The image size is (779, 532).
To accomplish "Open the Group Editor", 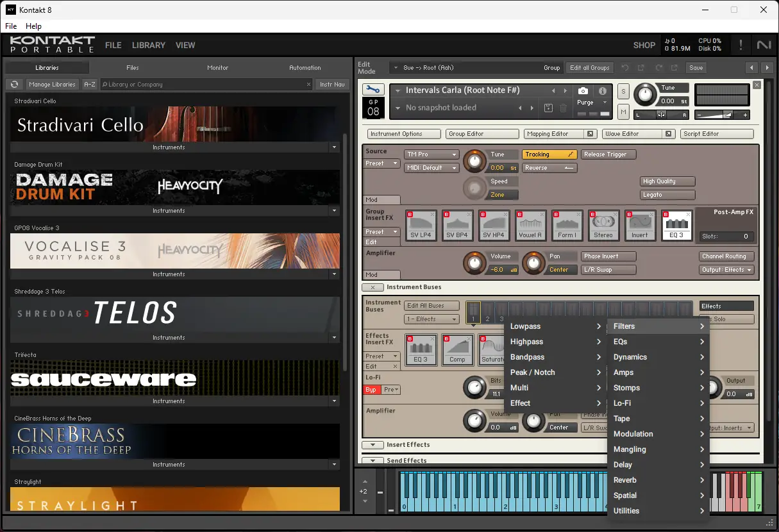I will click(482, 134).
